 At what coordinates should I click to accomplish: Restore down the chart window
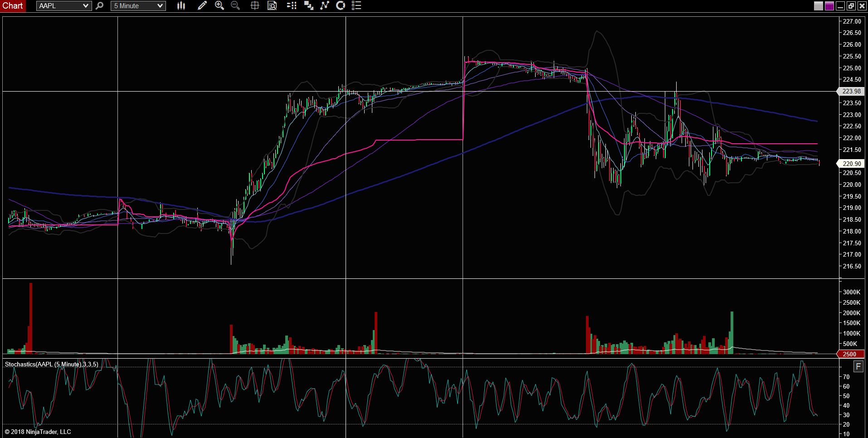(851, 6)
